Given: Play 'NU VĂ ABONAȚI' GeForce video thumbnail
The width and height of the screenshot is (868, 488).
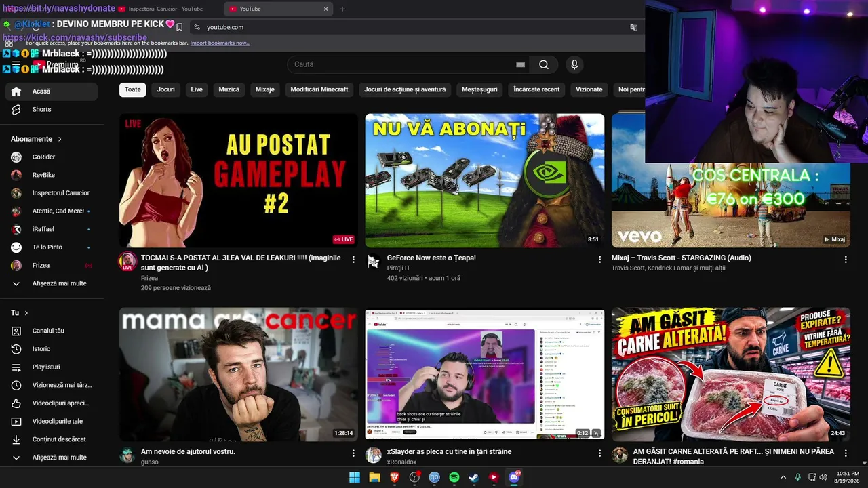Looking at the screenshot, I should pyautogui.click(x=485, y=180).
